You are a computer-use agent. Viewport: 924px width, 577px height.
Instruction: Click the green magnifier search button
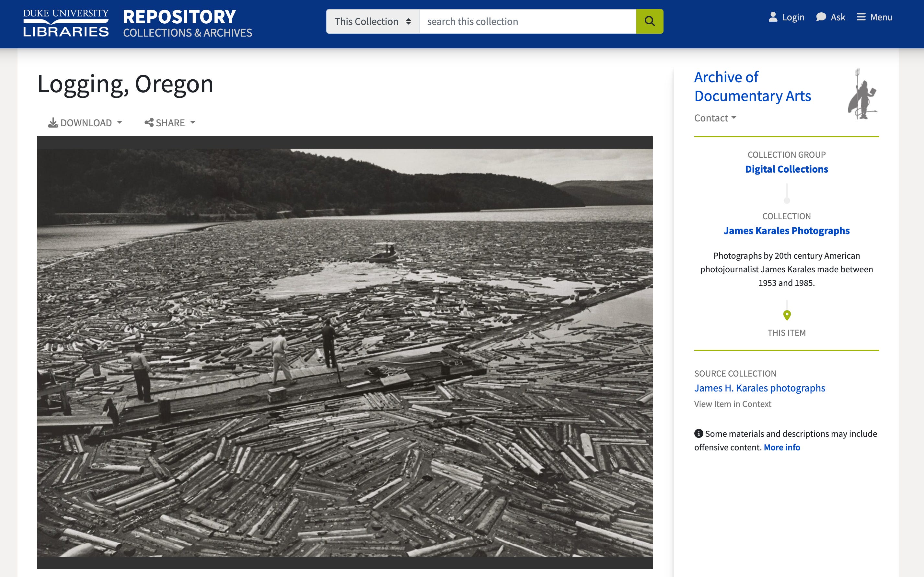(650, 21)
